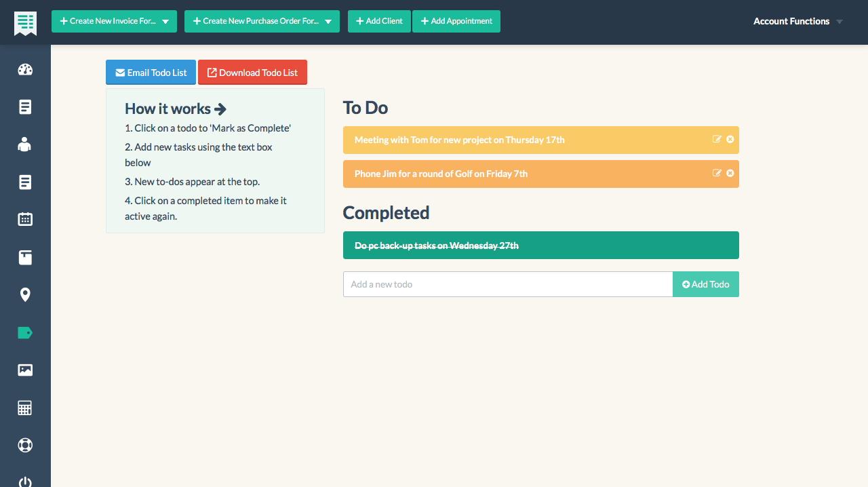868x487 pixels.
Task: Select the invoices entry in the sidebar
Action: point(25,106)
